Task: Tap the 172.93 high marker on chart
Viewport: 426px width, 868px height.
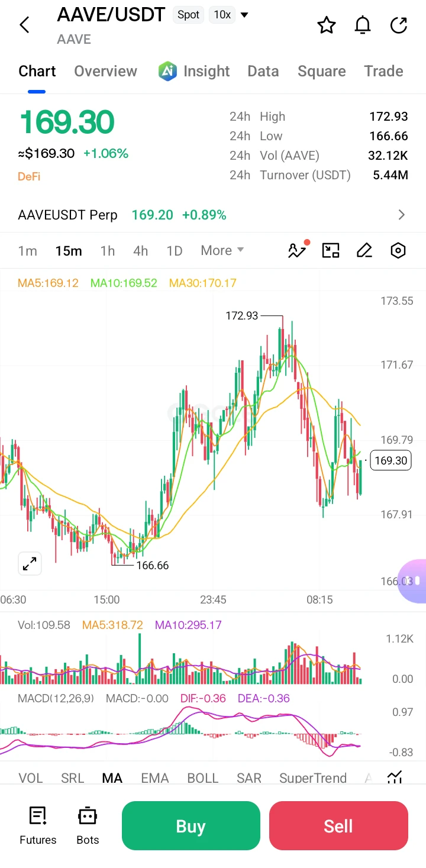Action: tap(242, 316)
